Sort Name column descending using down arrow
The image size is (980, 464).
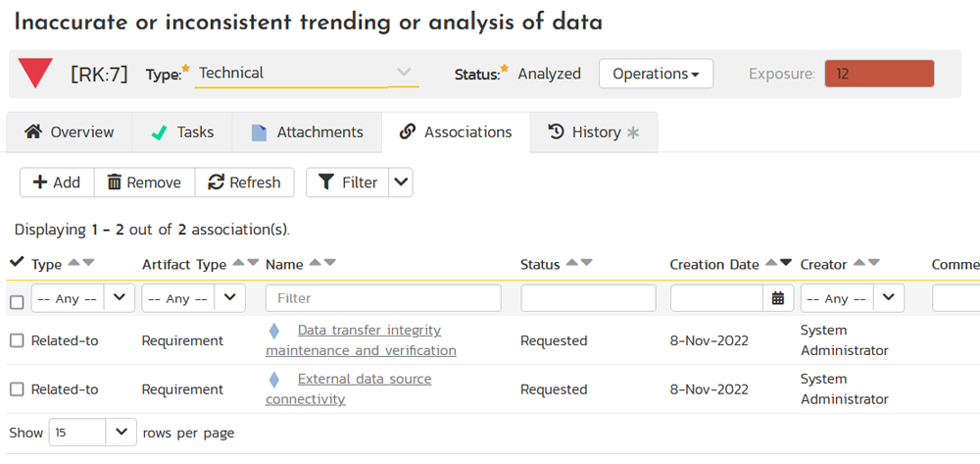pos(330,263)
